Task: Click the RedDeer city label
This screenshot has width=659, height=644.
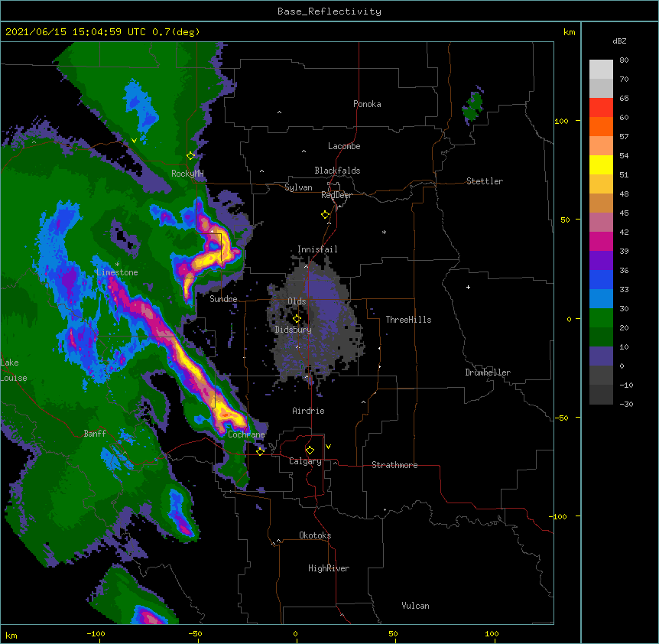Action: (336, 195)
